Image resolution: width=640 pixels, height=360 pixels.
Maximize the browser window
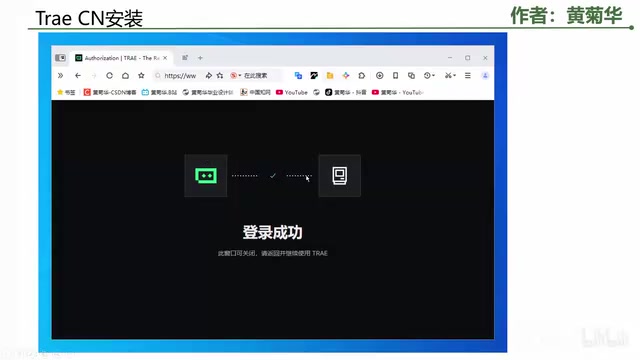[x=468, y=58]
